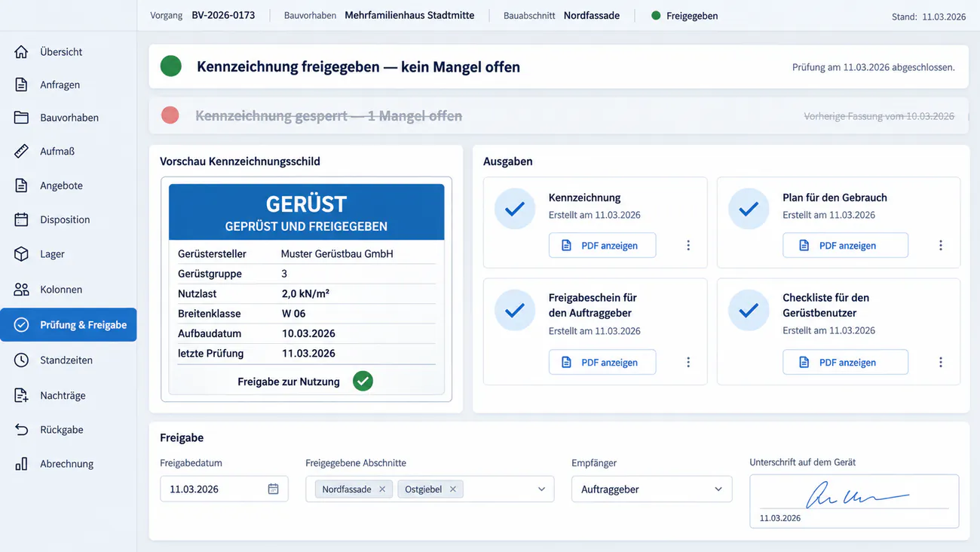Click the green Freigabe zur Nutzung checkmark

(363, 382)
